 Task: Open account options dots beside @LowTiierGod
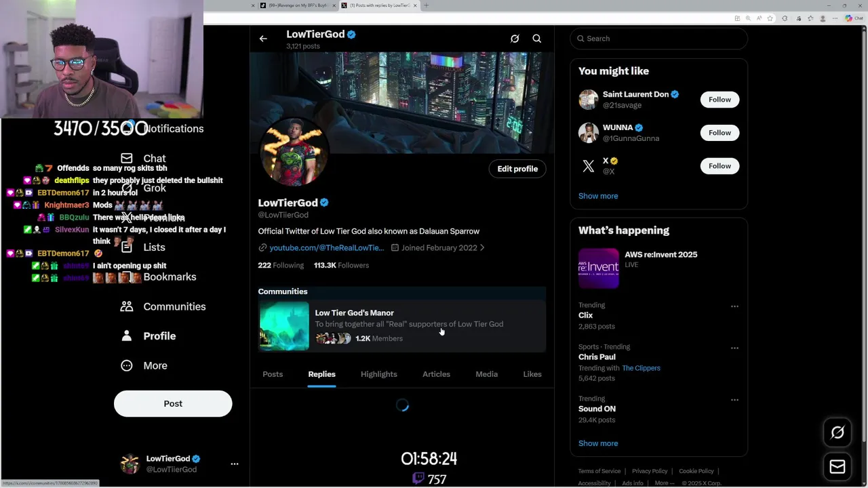coord(235,464)
